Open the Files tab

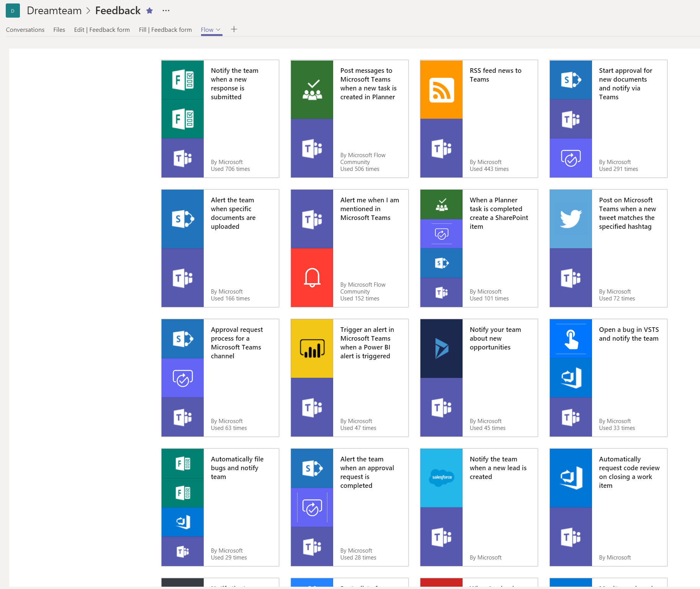tap(59, 30)
